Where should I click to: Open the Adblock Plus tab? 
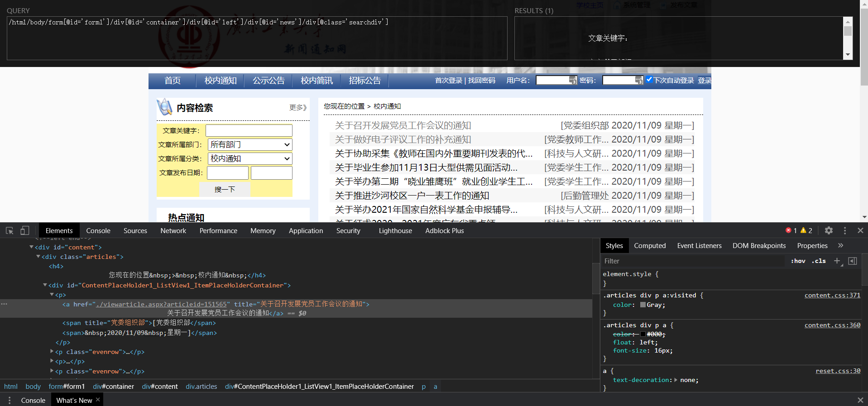pyautogui.click(x=444, y=230)
